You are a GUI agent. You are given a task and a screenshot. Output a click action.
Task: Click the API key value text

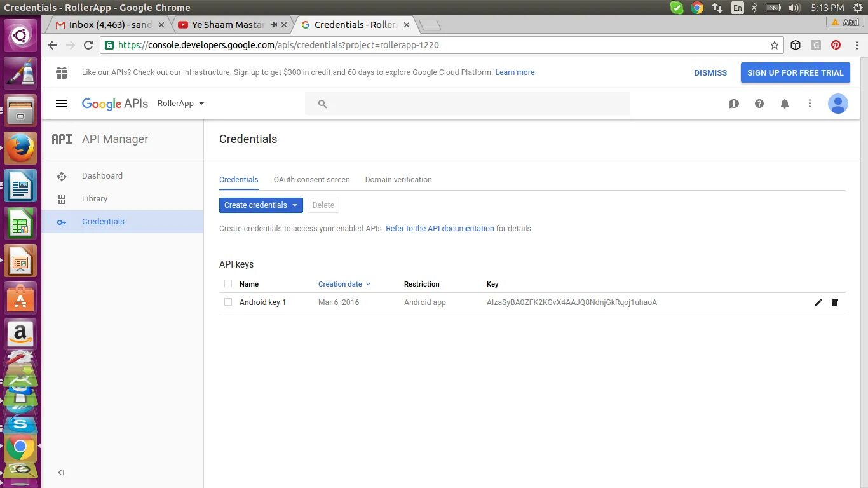(572, 302)
